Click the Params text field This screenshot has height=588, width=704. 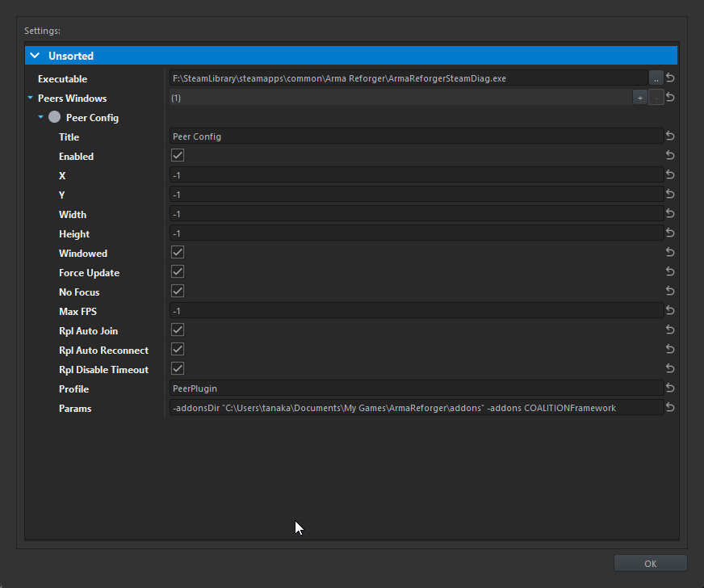416,408
